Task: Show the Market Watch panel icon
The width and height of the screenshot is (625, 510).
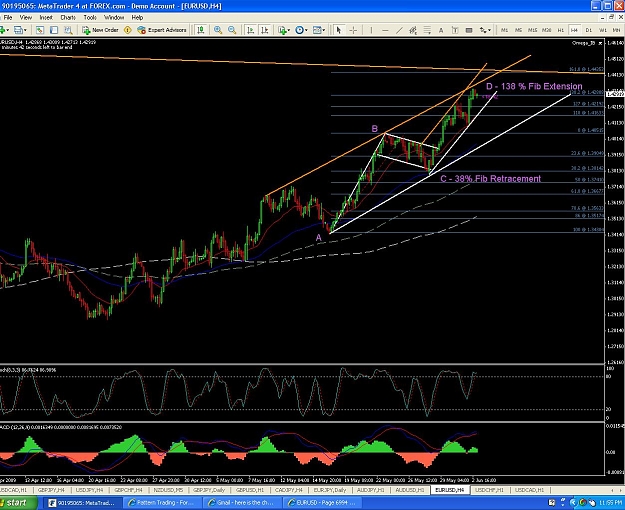Action: pos(40,30)
